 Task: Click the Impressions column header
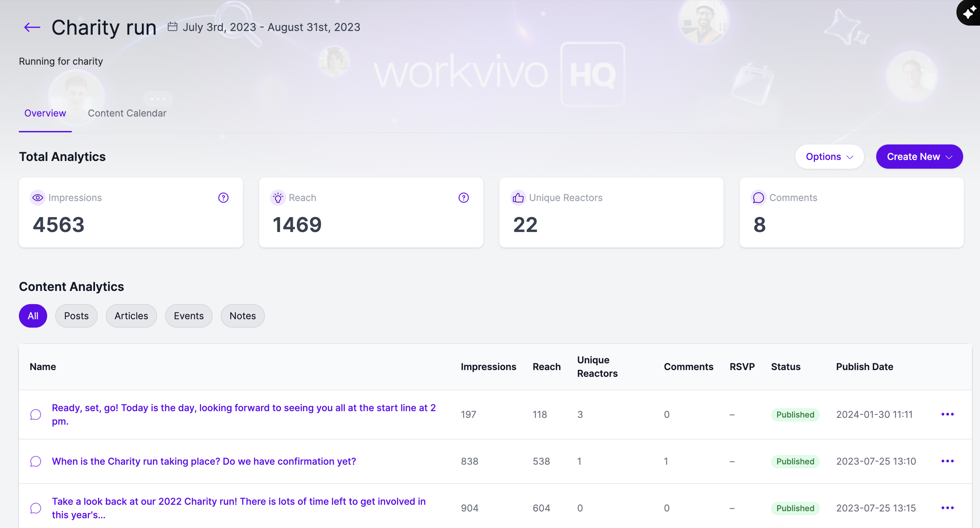[488, 367]
